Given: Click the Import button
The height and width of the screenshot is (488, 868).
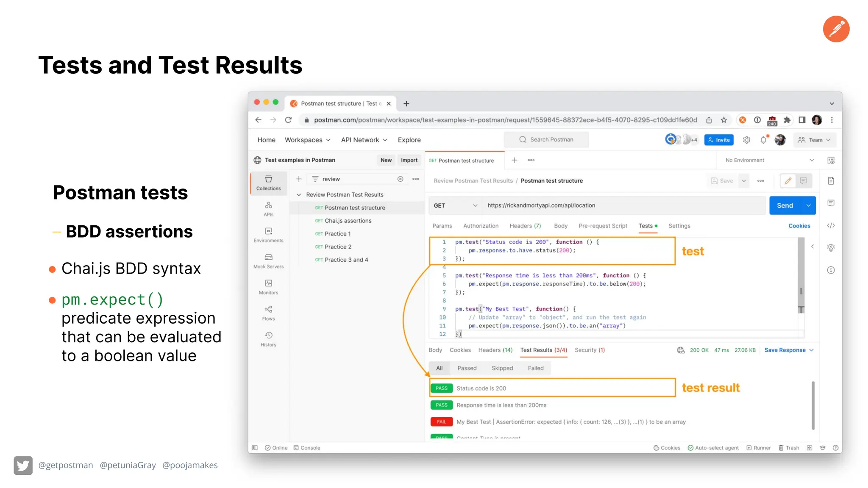Looking at the screenshot, I should [409, 160].
